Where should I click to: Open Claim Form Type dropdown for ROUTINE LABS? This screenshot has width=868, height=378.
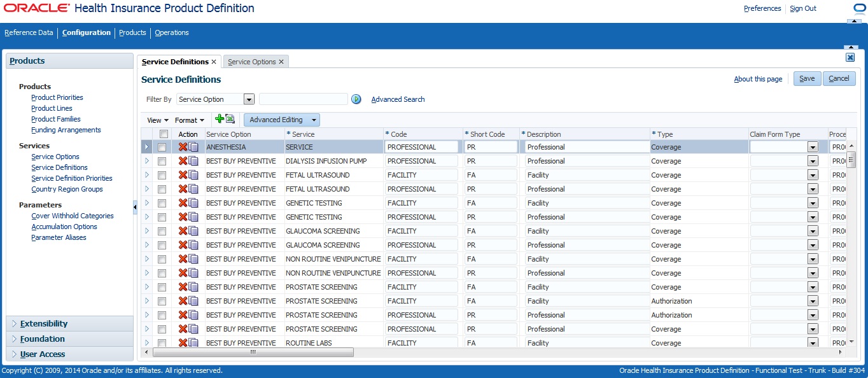pyautogui.click(x=813, y=343)
